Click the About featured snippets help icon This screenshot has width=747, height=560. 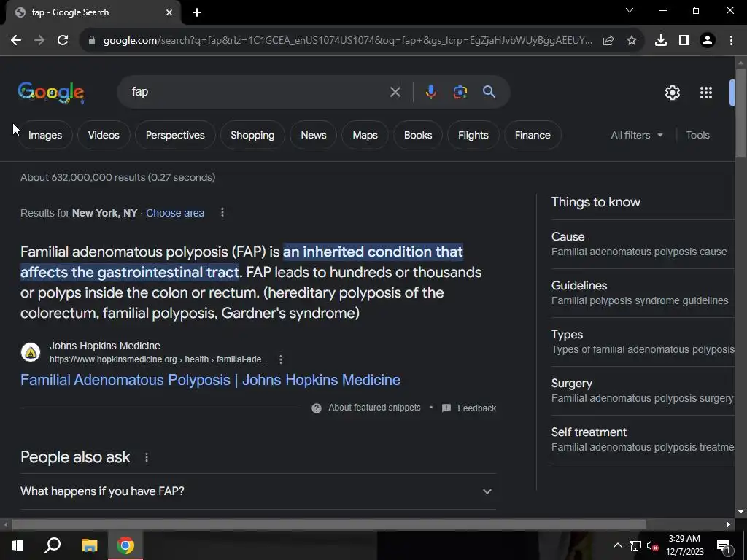(x=317, y=408)
